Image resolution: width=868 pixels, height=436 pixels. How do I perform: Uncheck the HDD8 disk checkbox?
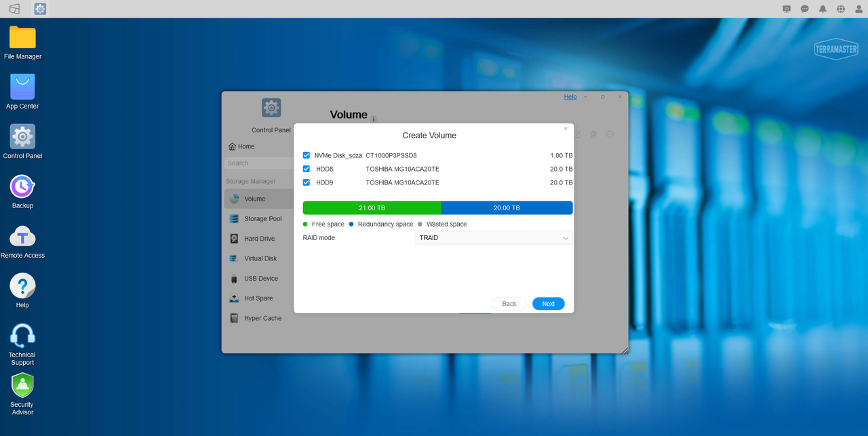(307, 169)
